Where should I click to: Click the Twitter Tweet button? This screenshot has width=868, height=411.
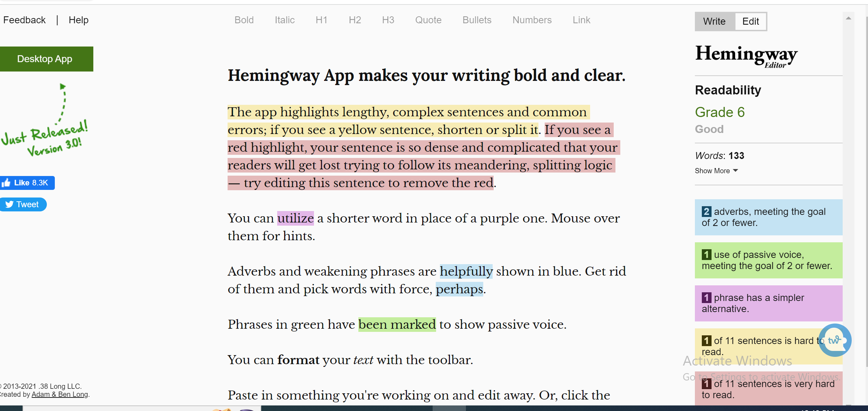click(23, 204)
